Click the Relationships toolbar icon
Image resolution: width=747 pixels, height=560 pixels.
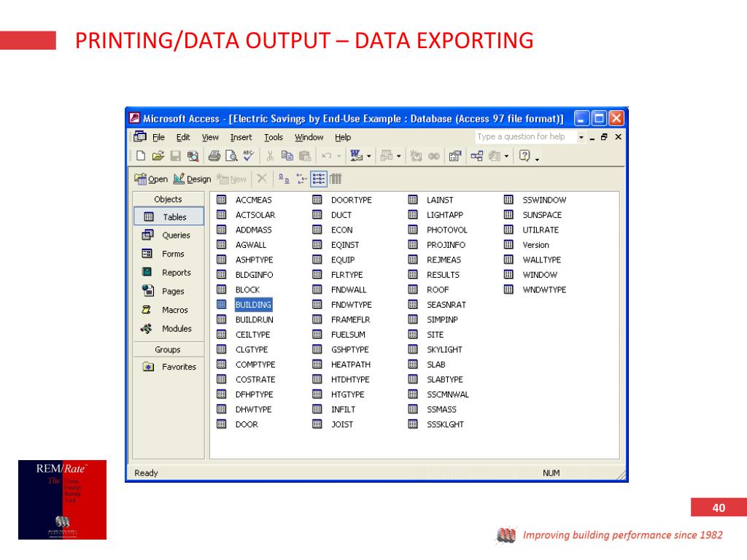tap(477, 156)
